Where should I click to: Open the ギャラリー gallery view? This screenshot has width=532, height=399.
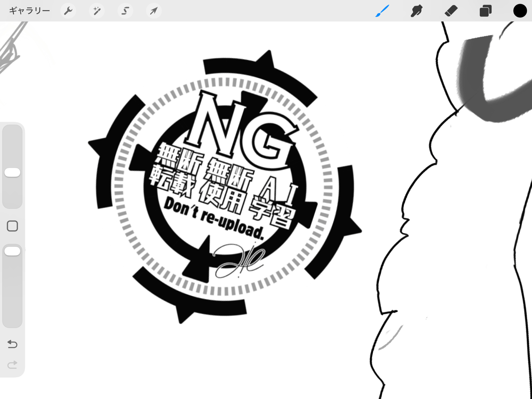point(29,11)
